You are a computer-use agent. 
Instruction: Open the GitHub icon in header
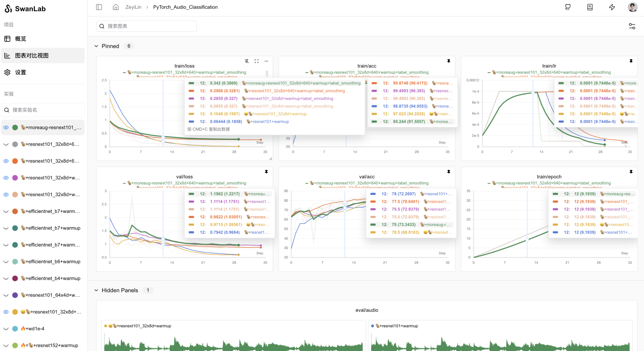(x=568, y=7)
